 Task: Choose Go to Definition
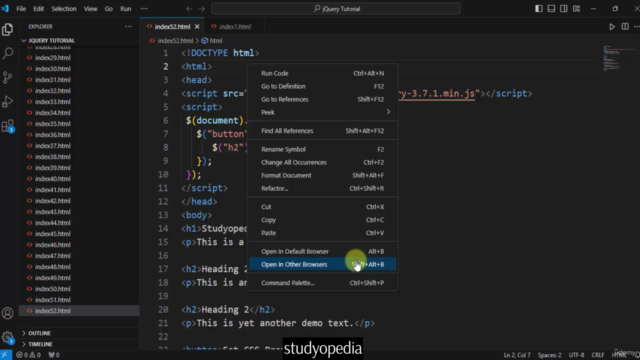(322, 87)
